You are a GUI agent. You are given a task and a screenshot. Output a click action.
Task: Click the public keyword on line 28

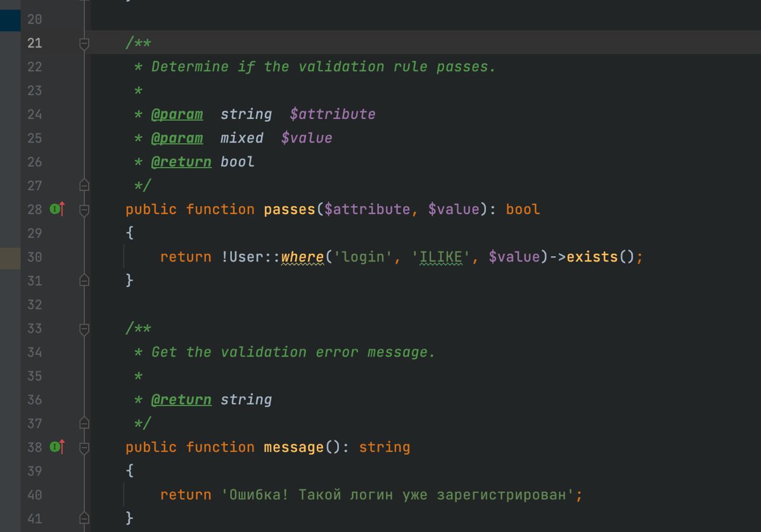tap(151, 209)
